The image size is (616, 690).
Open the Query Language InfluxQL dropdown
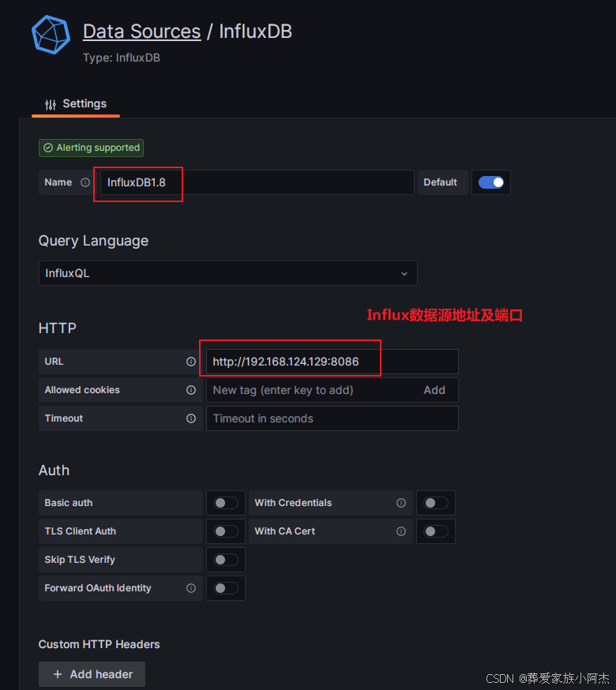[x=227, y=273]
